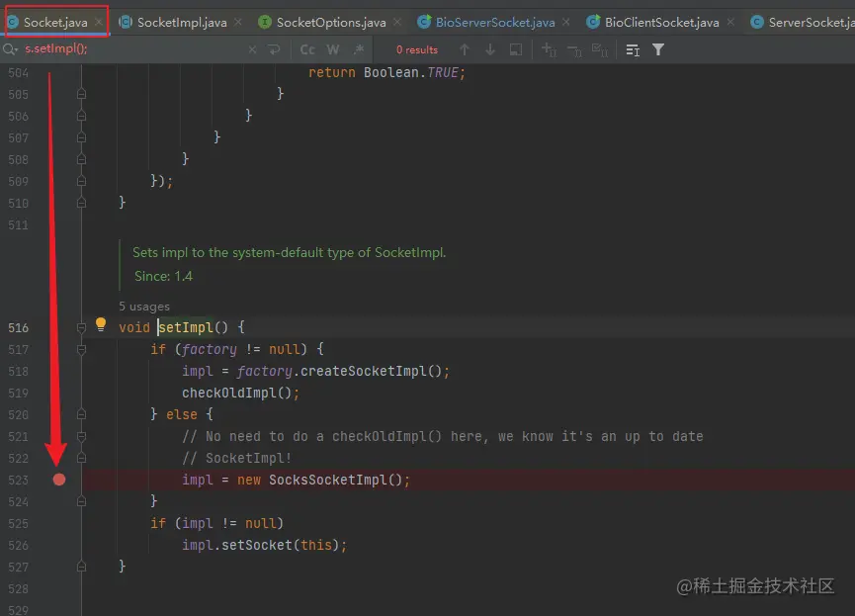
Task: Click on 'impl.setSocket(this);' statement
Action: tap(265, 545)
